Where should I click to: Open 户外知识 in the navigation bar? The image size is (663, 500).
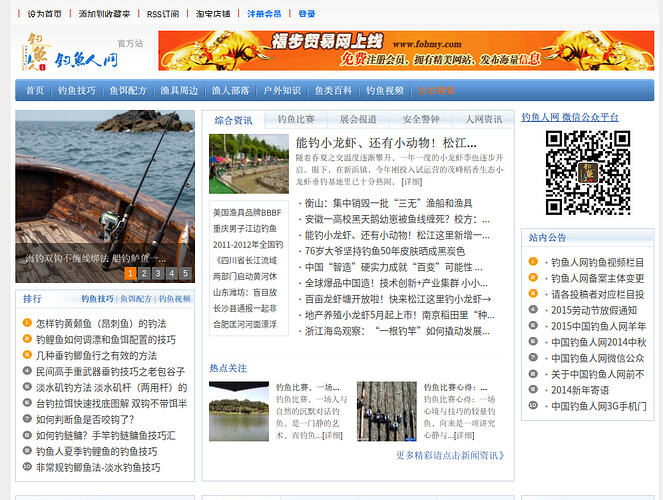(282, 90)
